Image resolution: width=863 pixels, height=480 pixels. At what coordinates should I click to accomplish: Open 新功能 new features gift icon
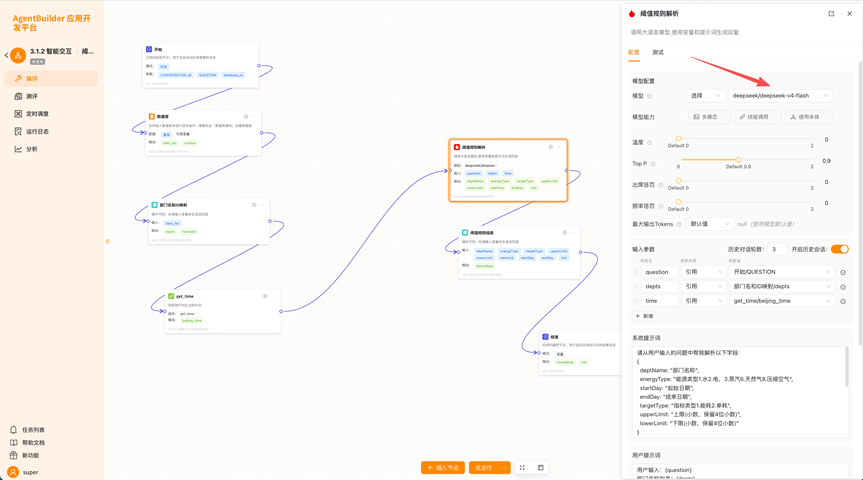point(14,455)
